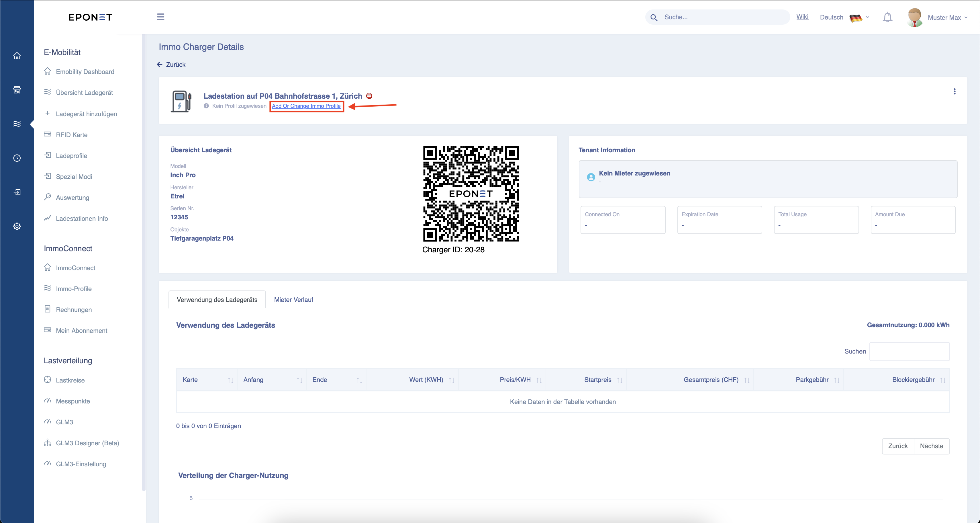980x523 pixels.
Task: Open settings gear in left rail
Action: [17, 226]
